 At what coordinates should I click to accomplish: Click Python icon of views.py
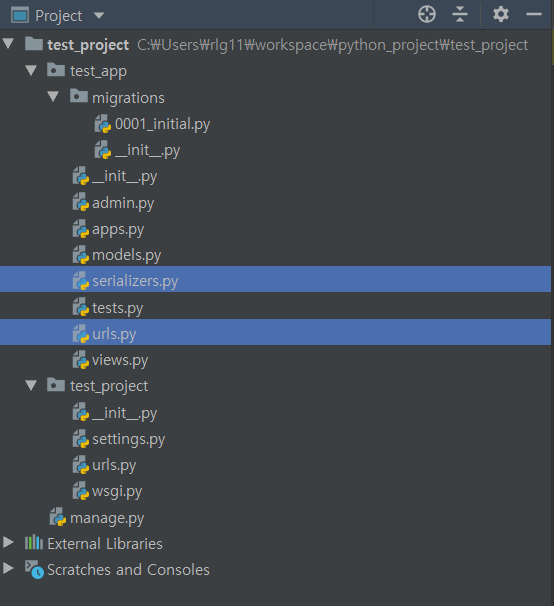[81, 360]
